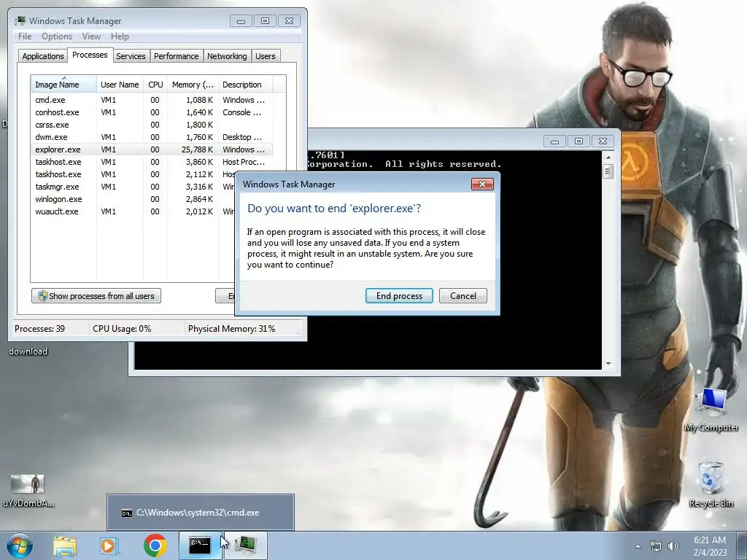Viewport: 747px width, 560px height.
Task: Select the My Computer desktop icon
Action: pos(711,410)
